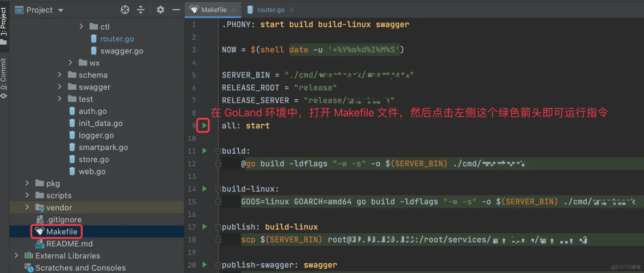Fold the build-linux target block
Screen dimensions: 644x273
pyautogui.click(x=218, y=189)
